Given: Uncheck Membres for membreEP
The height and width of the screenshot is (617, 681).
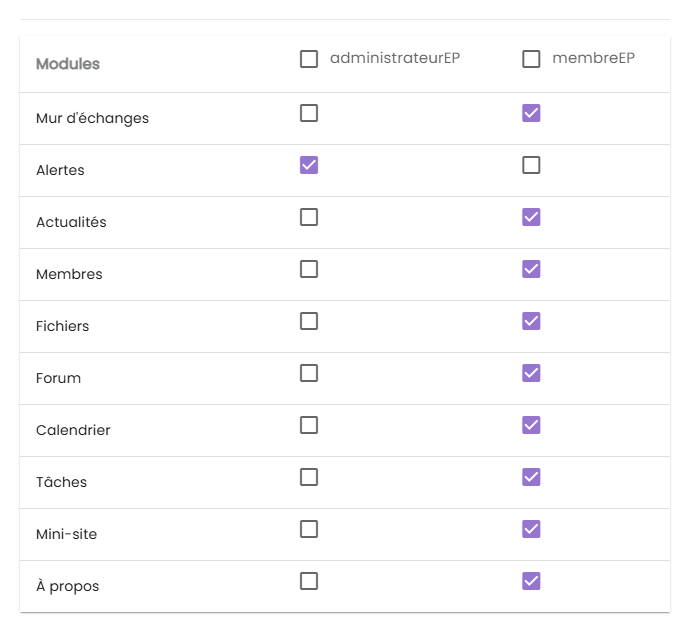Looking at the screenshot, I should [x=531, y=269].
